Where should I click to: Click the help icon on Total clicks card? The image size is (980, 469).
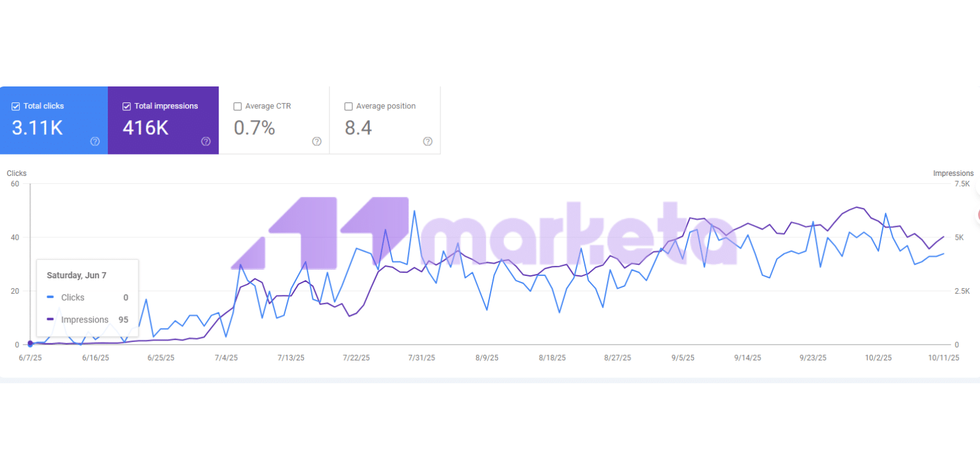coord(95,142)
